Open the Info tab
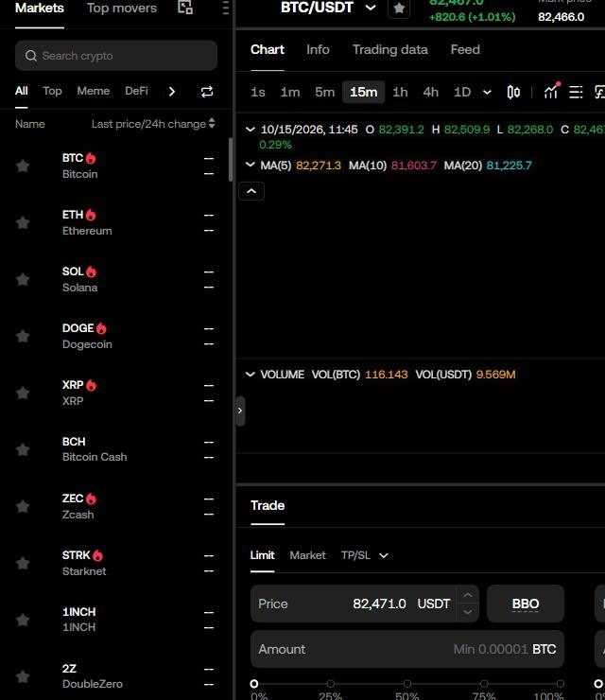 (x=318, y=49)
